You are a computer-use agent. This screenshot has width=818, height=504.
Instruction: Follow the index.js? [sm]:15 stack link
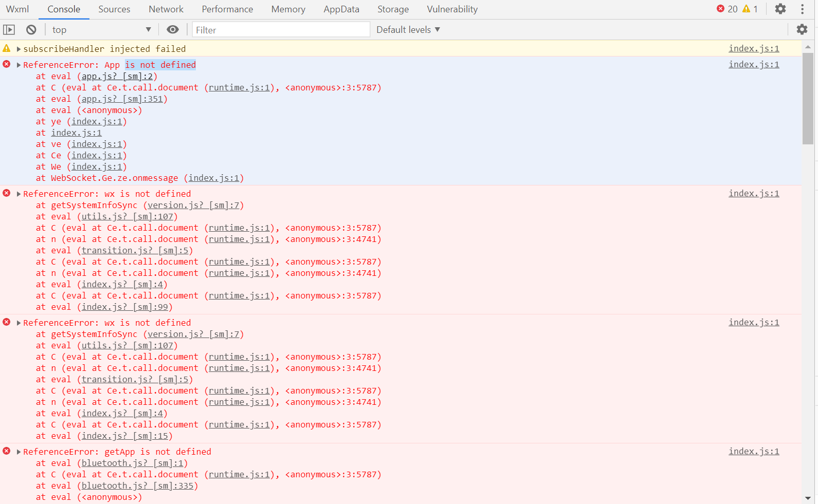pos(125,436)
